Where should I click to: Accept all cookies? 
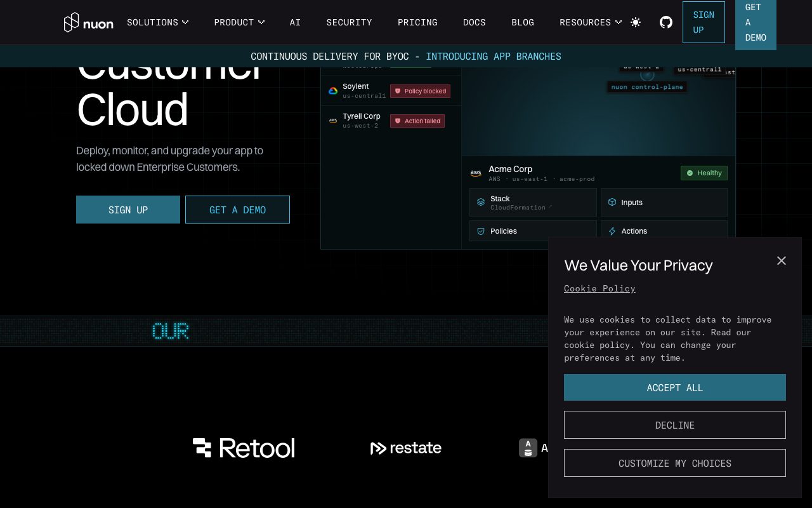click(675, 387)
